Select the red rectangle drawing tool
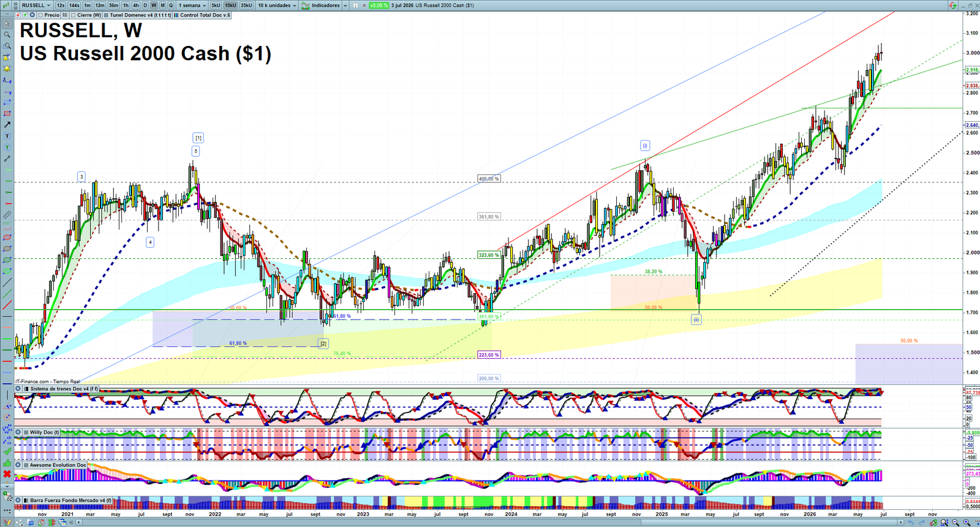This screenshot has width=980, height=527. [7, 113]
